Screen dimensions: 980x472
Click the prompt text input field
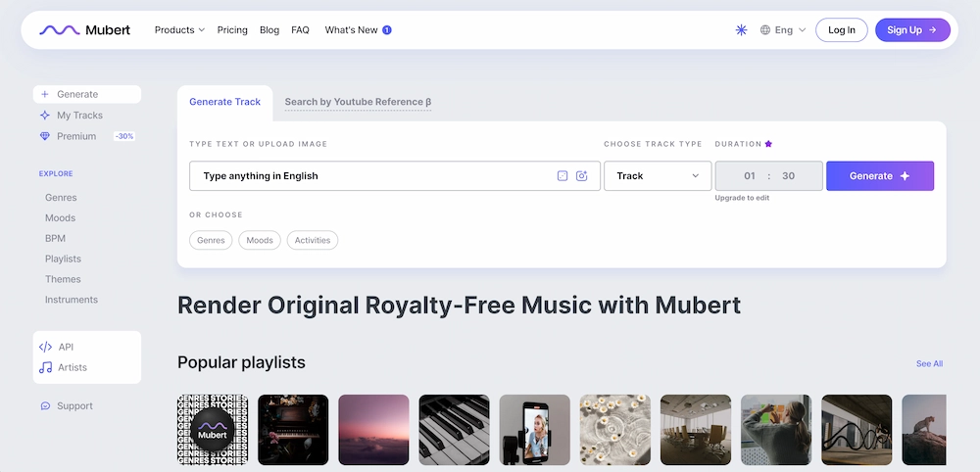tap(395, 176)
